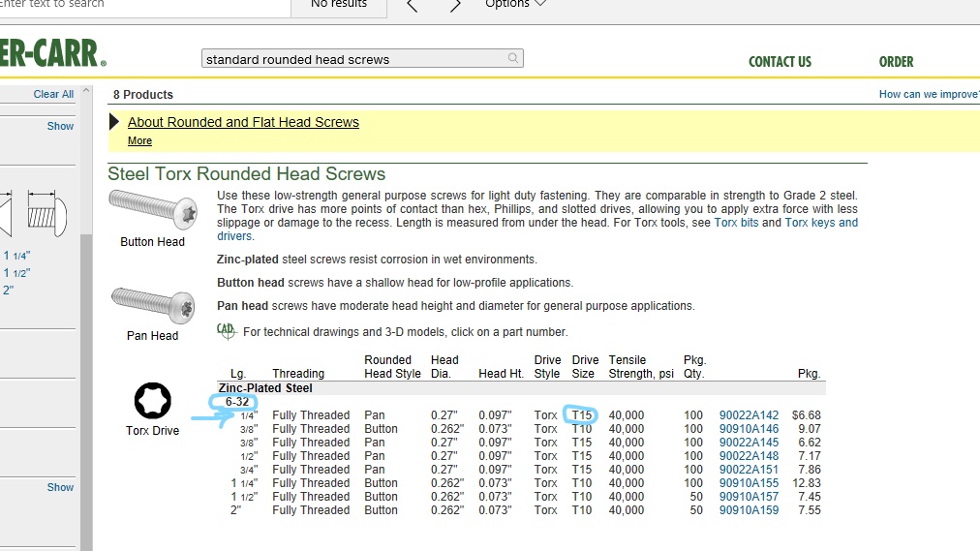The image size is (980, 551).
Task: Click the lower Show filter link
Action: (x=60, y=487)
